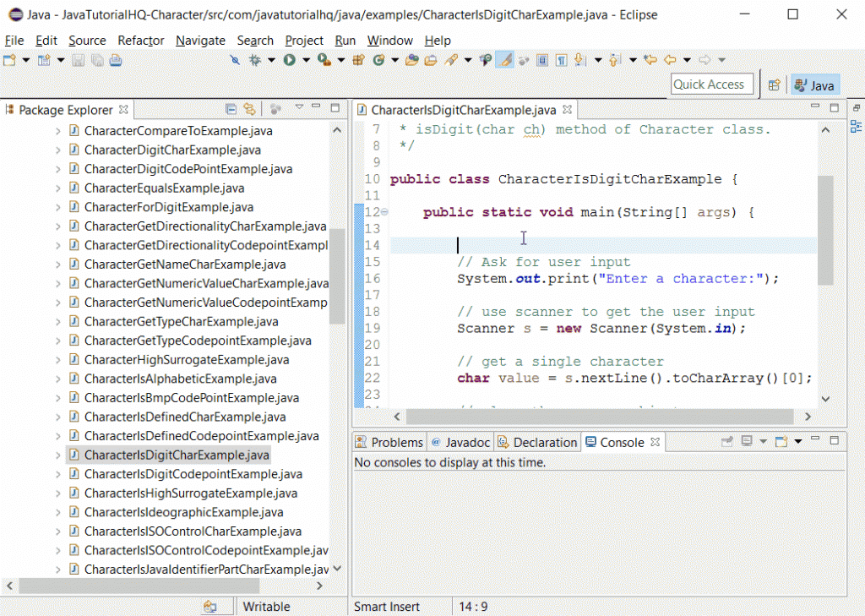Click the Display Selected Console icon
Viewport: 865px width, 616px height.
click(x=747, y=441)
